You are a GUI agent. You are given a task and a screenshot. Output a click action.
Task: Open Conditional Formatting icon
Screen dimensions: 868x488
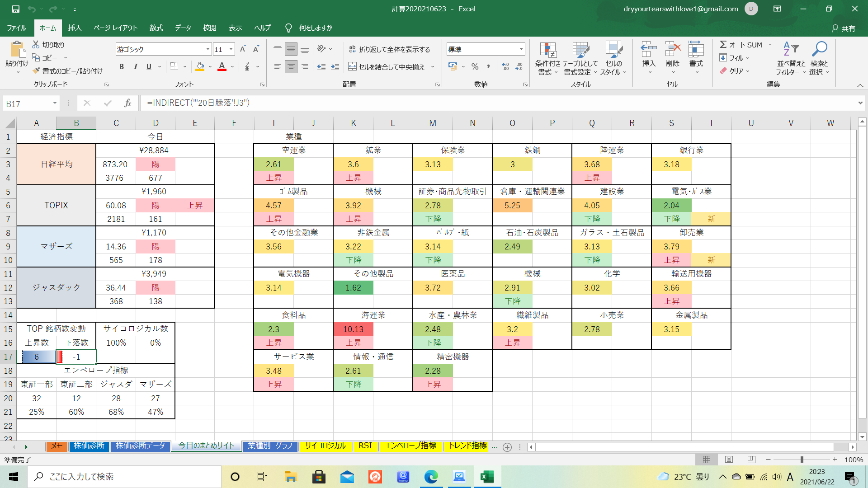click(x=547, y=51)
